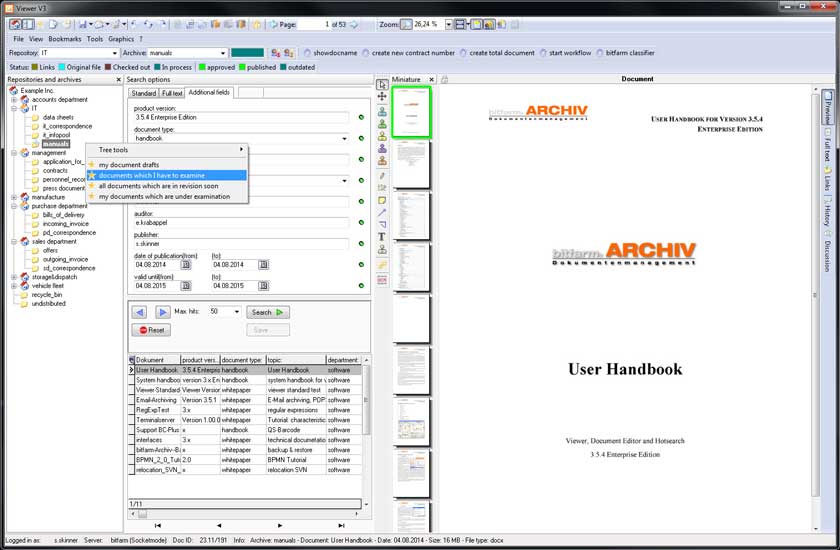Open calendar for date of publication from
This screenshot has width=840, height=550.
(x=185, y=265)
